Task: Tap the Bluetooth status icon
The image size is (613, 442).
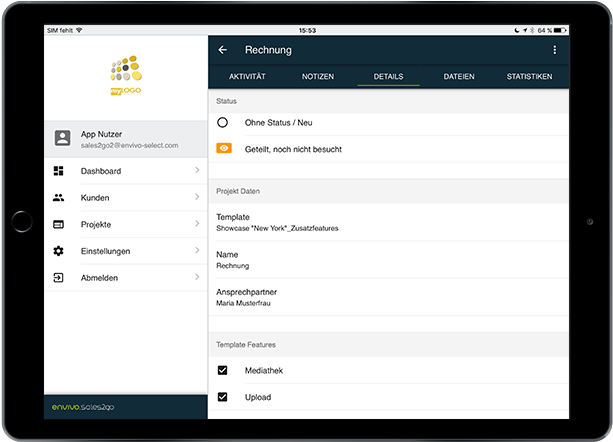Action: 532,30
